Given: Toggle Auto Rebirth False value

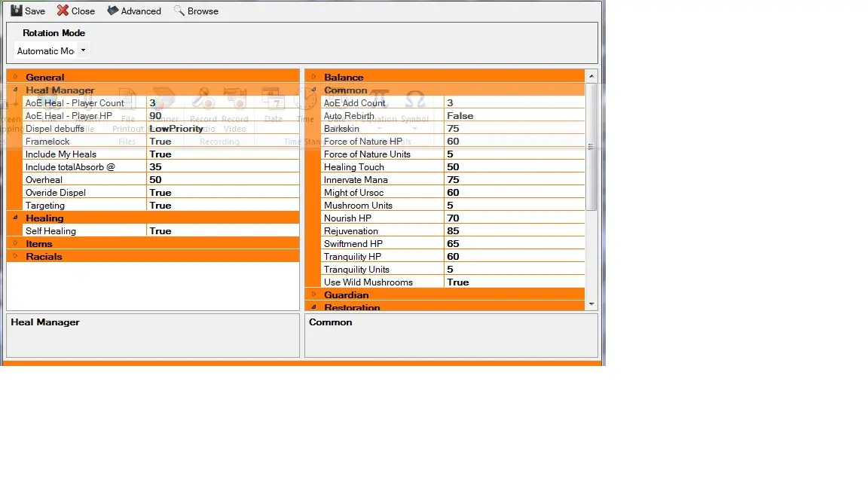Looking at the screenshot, I should coord(514,116).
